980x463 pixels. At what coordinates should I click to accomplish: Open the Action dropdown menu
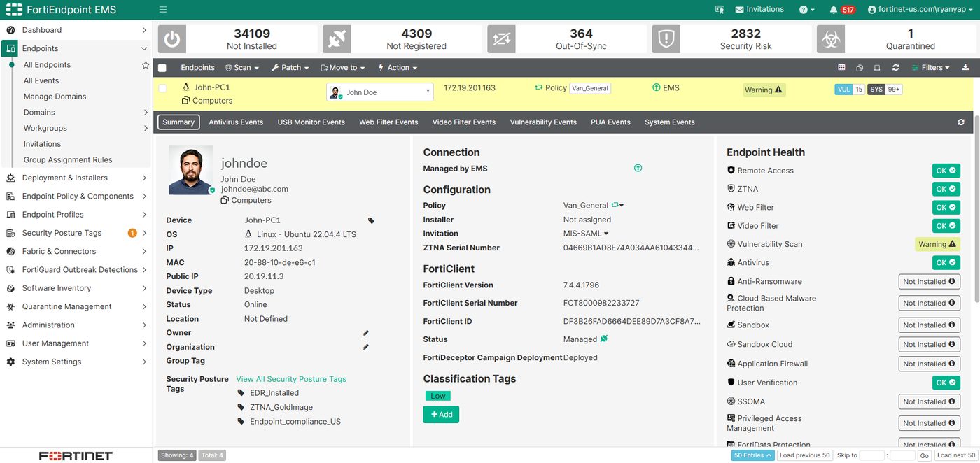[x=398, y=68]
